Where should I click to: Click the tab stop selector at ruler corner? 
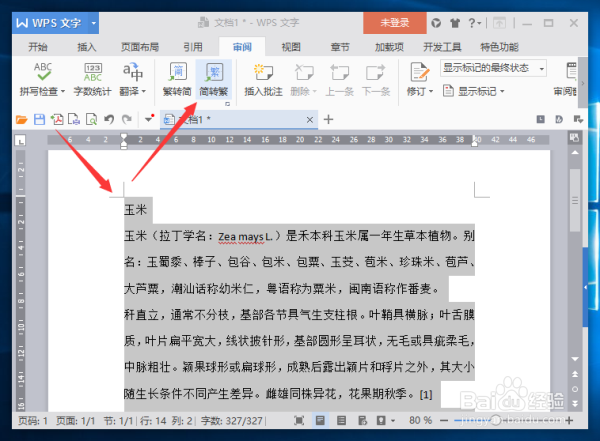tap(20, 140)
